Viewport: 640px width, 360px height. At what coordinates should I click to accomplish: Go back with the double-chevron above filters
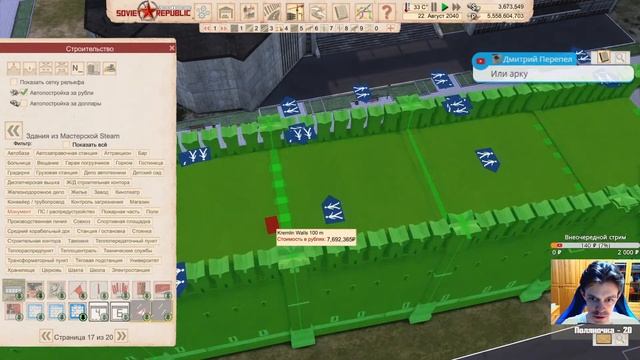tap(13, 131)
